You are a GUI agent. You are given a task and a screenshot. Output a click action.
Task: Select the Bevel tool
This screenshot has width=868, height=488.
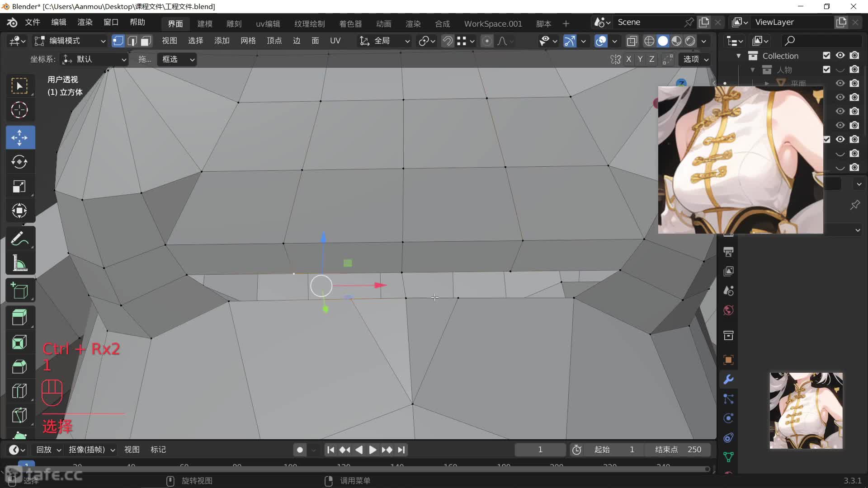[x=19, y=366]
